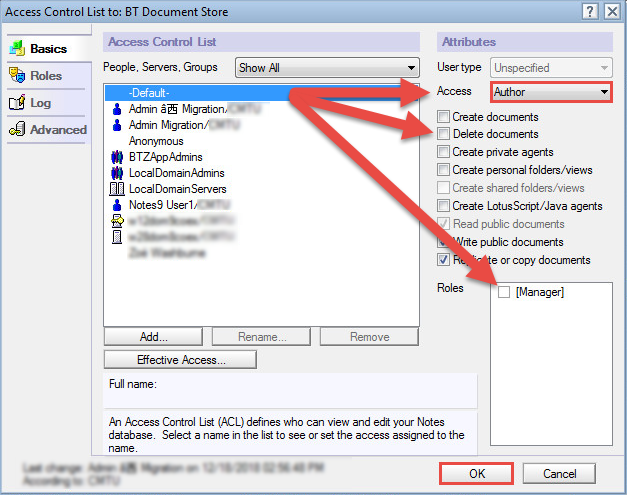
Task: Enable Create private agents
Action: [x=443, y=152]
